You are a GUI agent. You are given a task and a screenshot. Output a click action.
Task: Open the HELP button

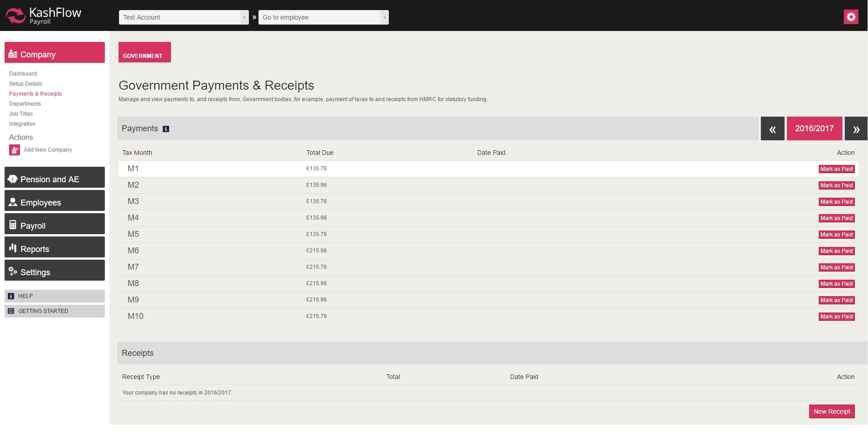(x=55, y=296)
